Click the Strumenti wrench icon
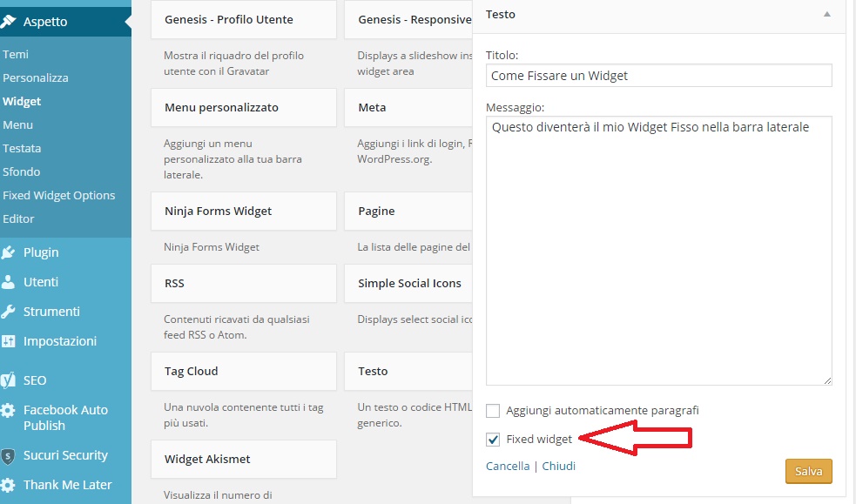Viewport: 856px width, 504px height. point(8,311)
